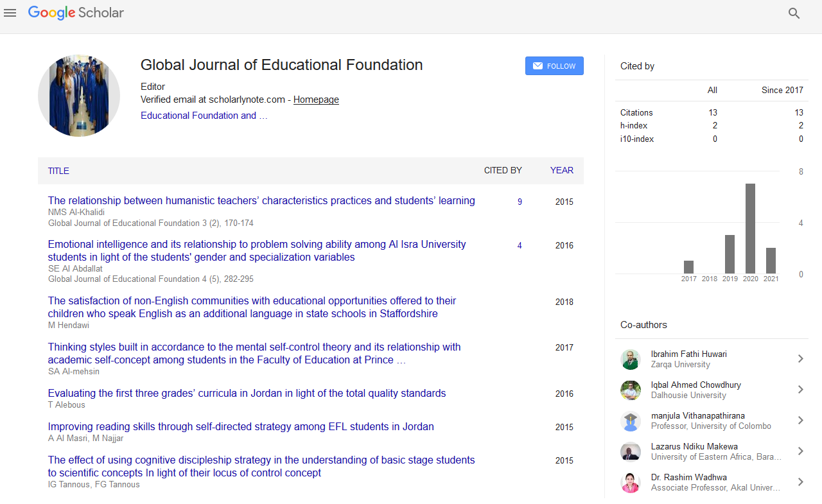Expand chevron next to Dr. Rashim Wadhwa
This screenshot has height=504, width=822.
click(800, 482)
